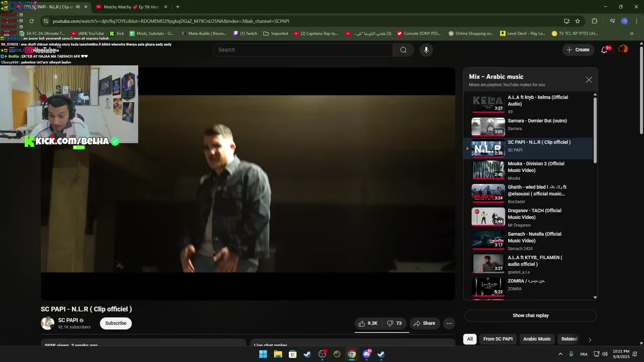644x362 pixels.
Task: Open SC PAPI channel name link
Action: coord(68,320)
